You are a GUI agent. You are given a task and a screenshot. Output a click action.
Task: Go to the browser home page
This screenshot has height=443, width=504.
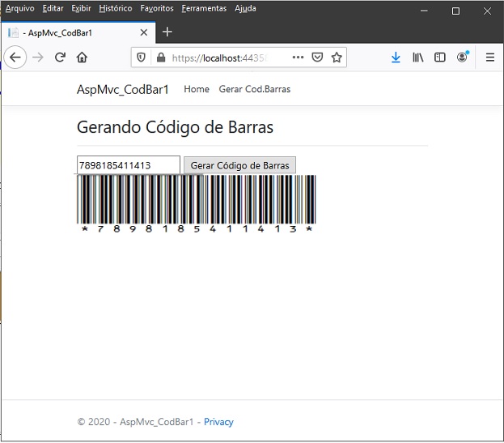[x=82, y=58]
